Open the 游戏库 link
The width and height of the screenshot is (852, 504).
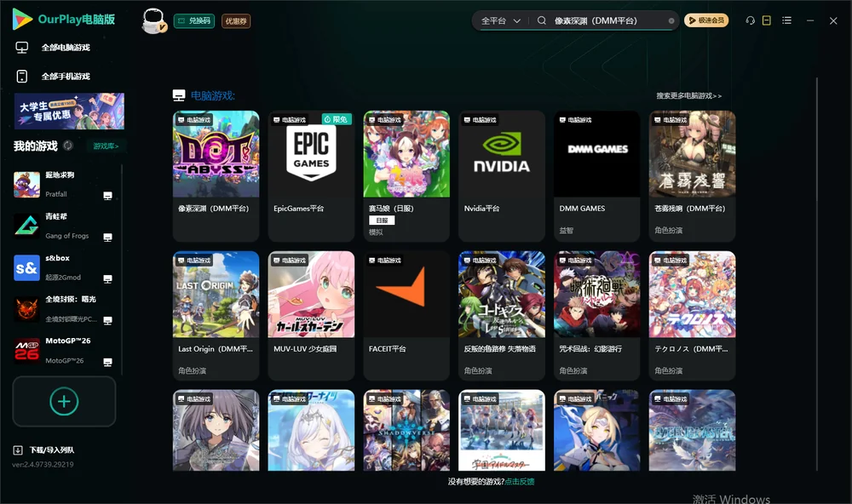coord(106,146)
